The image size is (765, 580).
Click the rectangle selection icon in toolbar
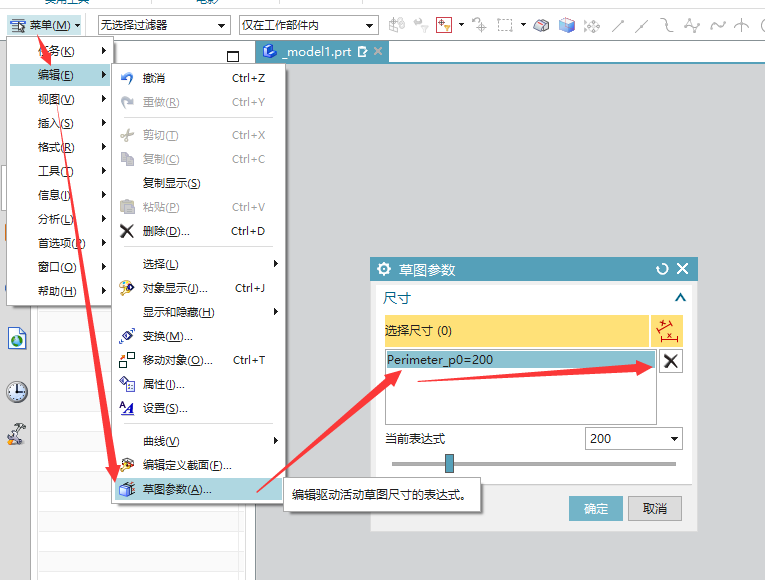(506, 25)
